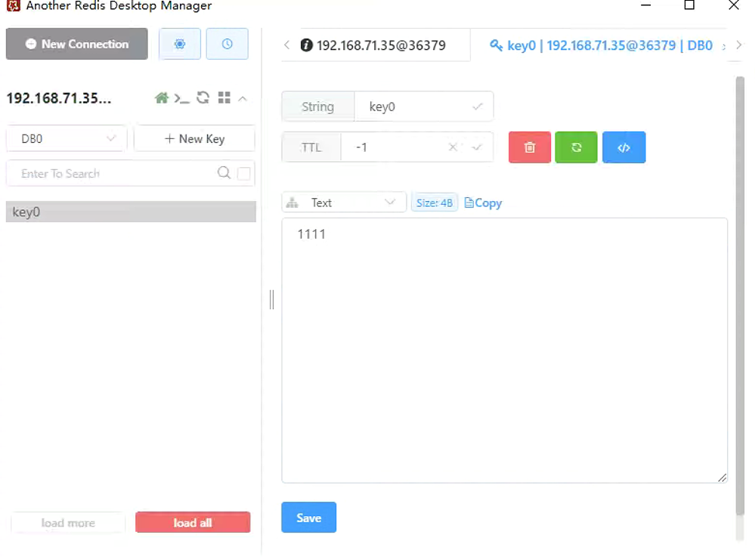Clear the TTL value with X
This screenshot has height=560, width=755.
pyautogui.click(x=453, y=147)
